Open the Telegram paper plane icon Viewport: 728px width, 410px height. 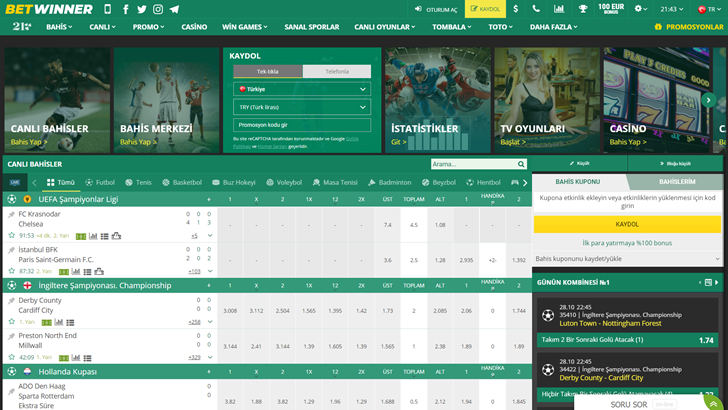[175, 9]
